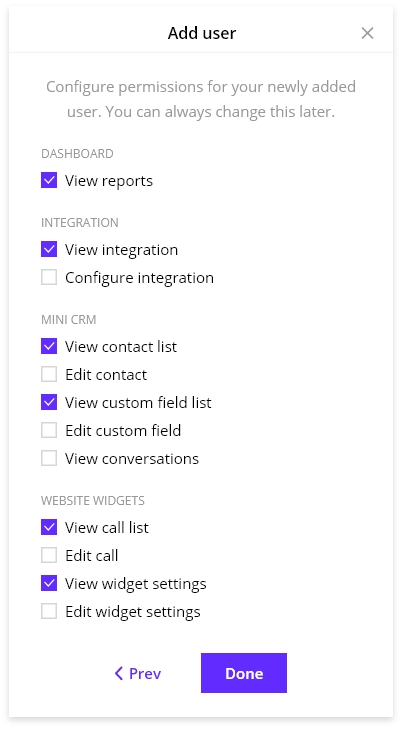Uncheck the View reports checkbox
Image resolution: width=402 pixels, height=729 pixels.
[49, 180]
